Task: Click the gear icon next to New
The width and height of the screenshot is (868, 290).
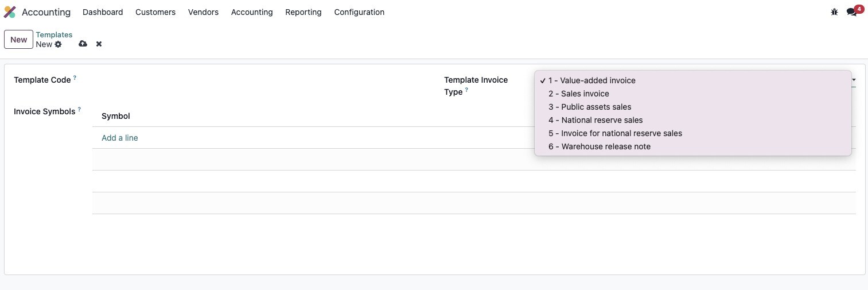Action: pos(58,44)
